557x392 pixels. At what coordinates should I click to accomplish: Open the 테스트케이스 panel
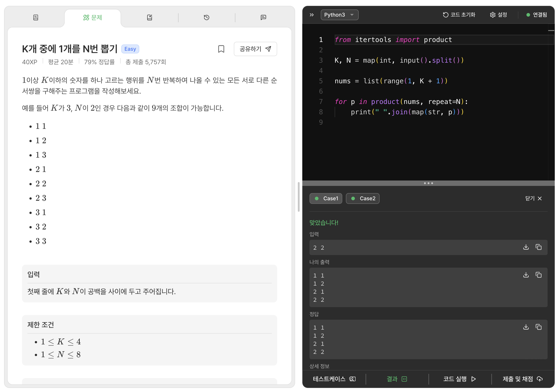334,379
